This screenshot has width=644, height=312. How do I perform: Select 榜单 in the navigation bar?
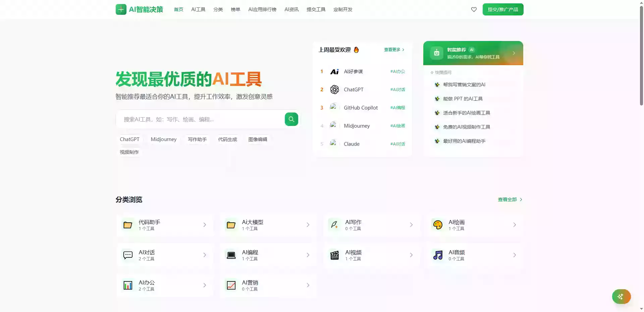coord(235,9)
